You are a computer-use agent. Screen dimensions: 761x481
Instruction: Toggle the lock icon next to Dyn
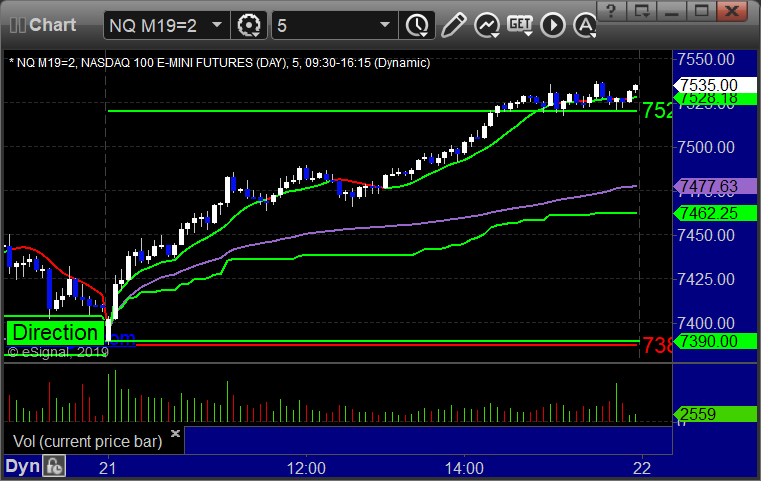[x=54, y=466]
